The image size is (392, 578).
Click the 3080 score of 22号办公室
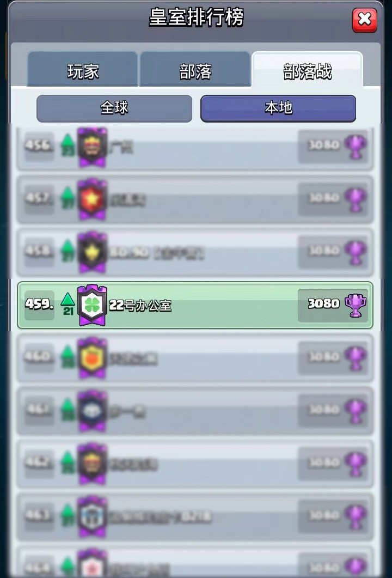323,304
